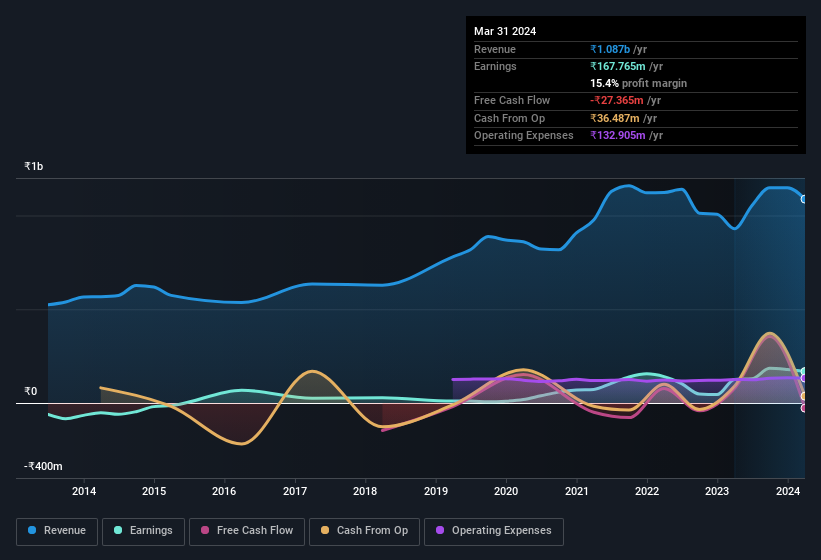The height and width of the screenshot is (560, 821).
Task: Click the orange Cash From Op endpoint marker
Action: point(804,396)
